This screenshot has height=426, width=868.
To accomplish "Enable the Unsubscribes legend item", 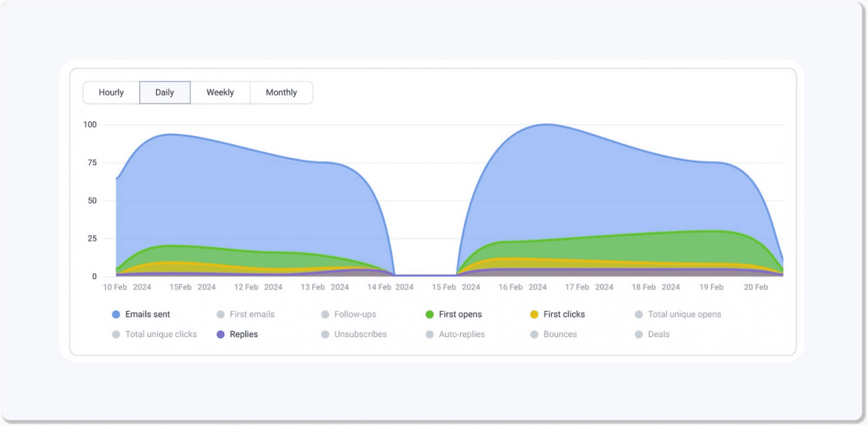I will point(354,334).
